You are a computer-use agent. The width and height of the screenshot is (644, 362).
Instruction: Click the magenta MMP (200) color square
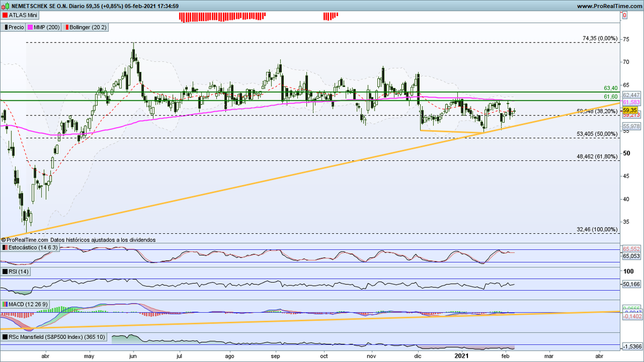click(30, 26)
